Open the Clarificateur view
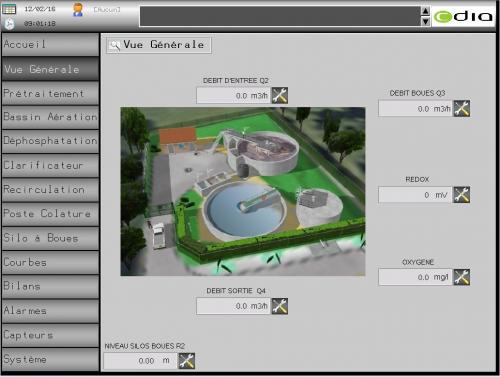Viewport: 500px width, 377px height. [x=50, y=166]
